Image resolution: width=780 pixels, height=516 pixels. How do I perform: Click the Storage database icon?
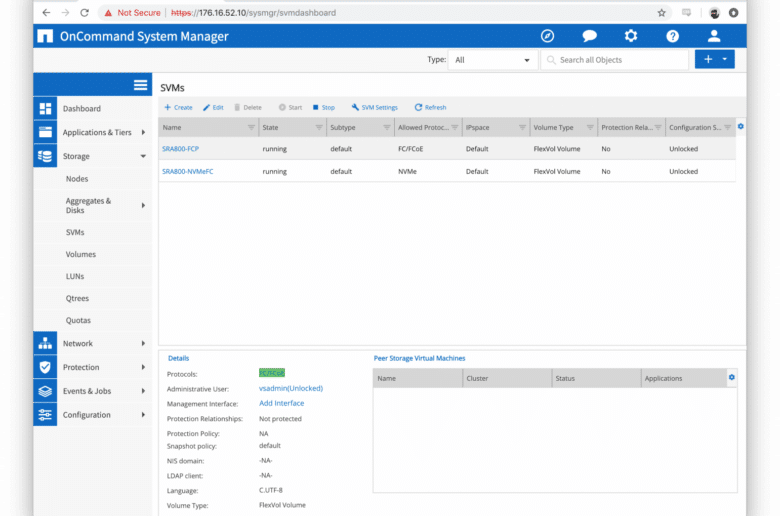[x=45, y=156]
